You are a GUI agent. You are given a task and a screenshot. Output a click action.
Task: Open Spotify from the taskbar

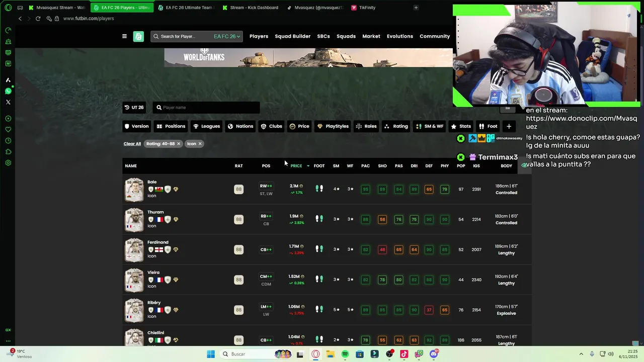click(345, 354)
